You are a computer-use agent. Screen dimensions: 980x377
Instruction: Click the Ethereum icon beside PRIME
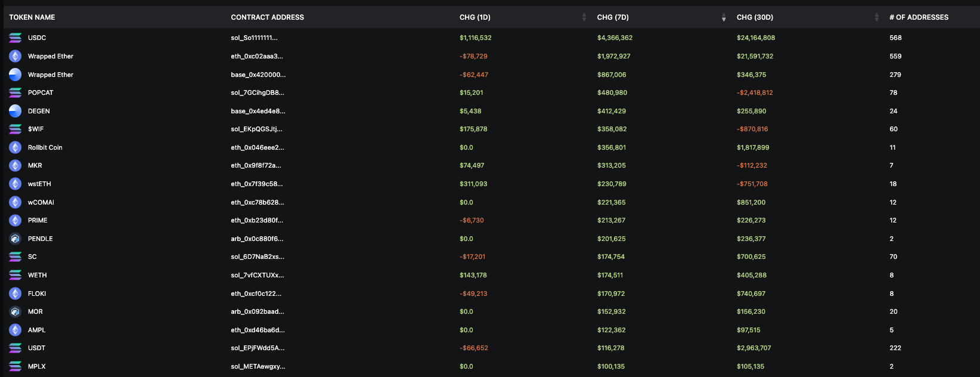point(15,220)
